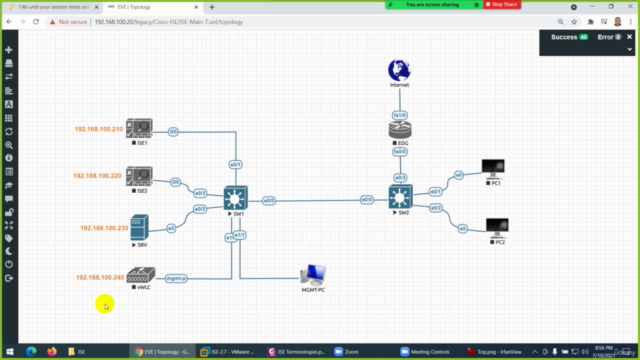Open the Chrome three-dot menu
The width and height of the screenshot is (640, 360).
coord(631,22)
